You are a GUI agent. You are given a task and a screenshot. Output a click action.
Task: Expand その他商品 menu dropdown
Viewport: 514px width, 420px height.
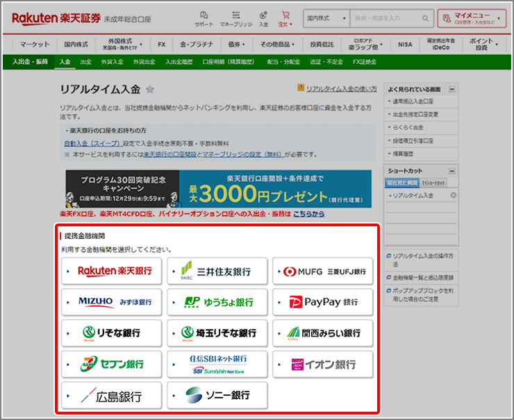point(277,44)
